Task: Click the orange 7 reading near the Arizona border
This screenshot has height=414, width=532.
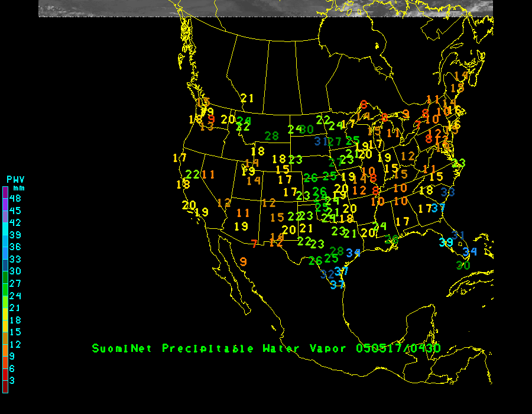Action: pyautogui.click(x=254, y=244)
